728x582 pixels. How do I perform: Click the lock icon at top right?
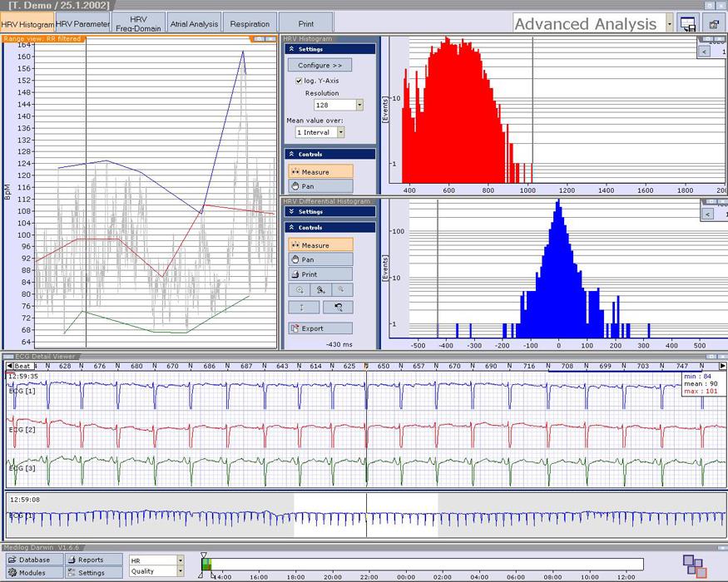point(714,23)
